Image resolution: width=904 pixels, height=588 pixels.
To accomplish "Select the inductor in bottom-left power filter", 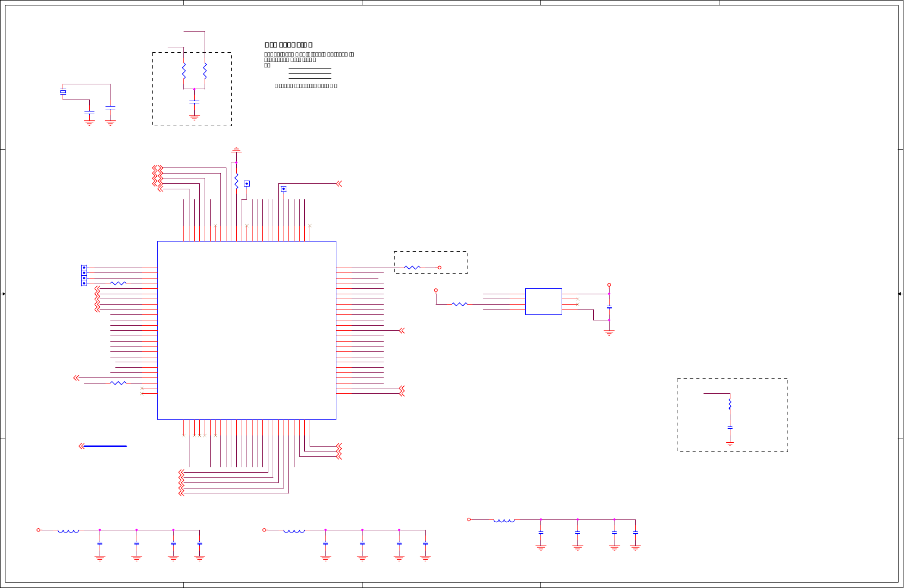I will coord(69,531).
